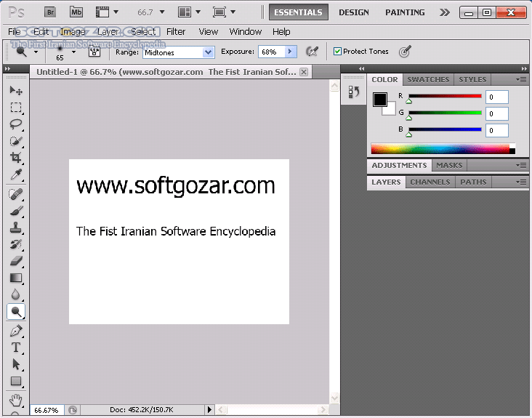Show more workspaces via double arrow
The image size is (532, 418).
(x=445, y=12)
